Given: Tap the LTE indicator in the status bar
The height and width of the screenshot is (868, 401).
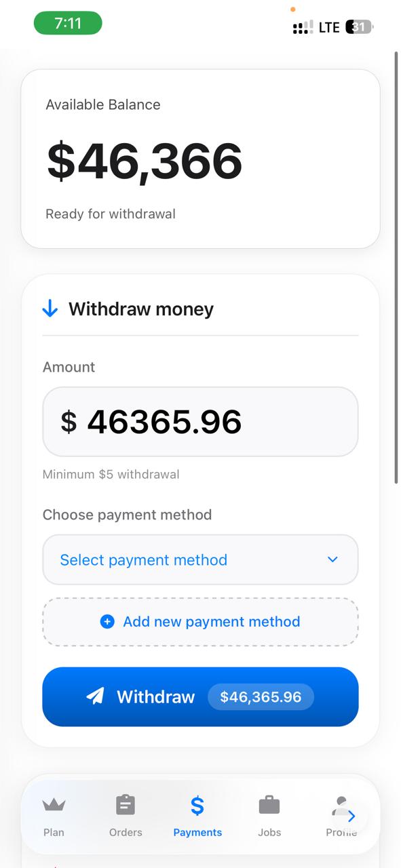Looking at the screenshot, I should (328, 26).
